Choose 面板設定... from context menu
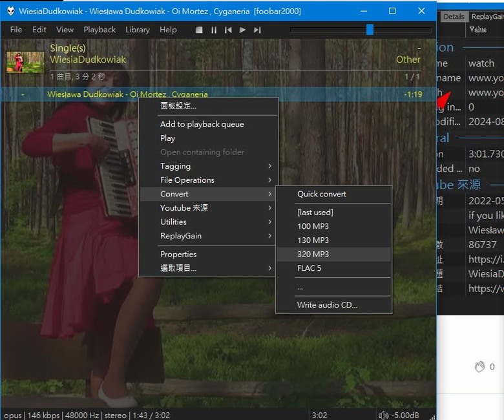Screen dimensions: 504x420 tap(208, 106)
